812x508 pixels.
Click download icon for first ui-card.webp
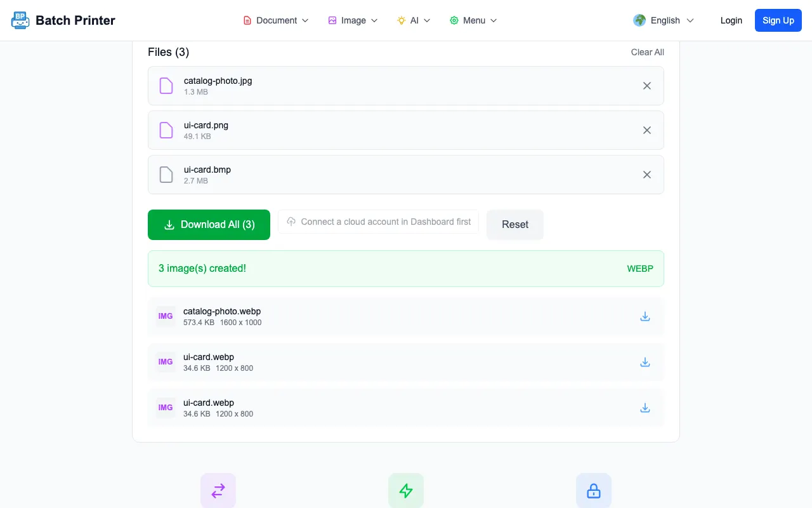(x=645, y=362)
